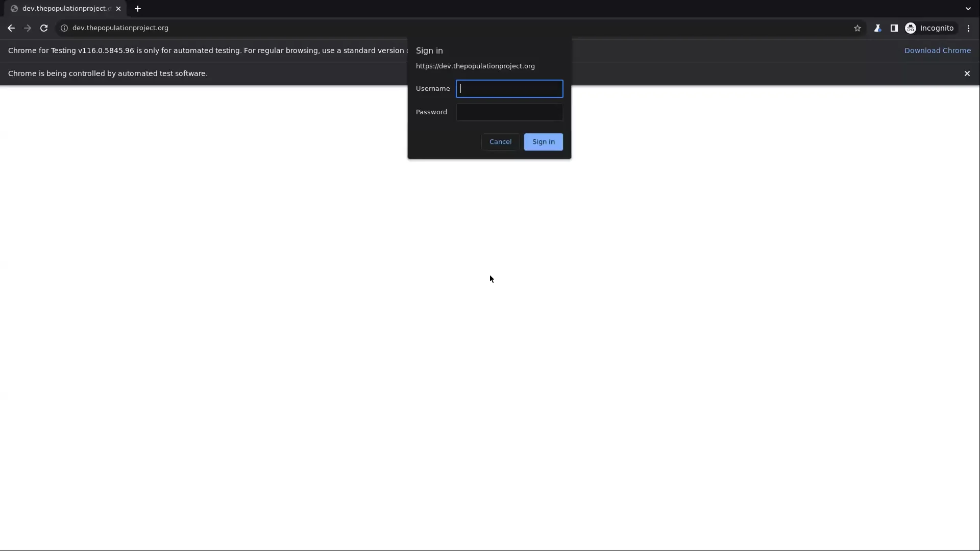Open site information via the info icon
This screenshot has height=551, width=980.
(64, 28)
